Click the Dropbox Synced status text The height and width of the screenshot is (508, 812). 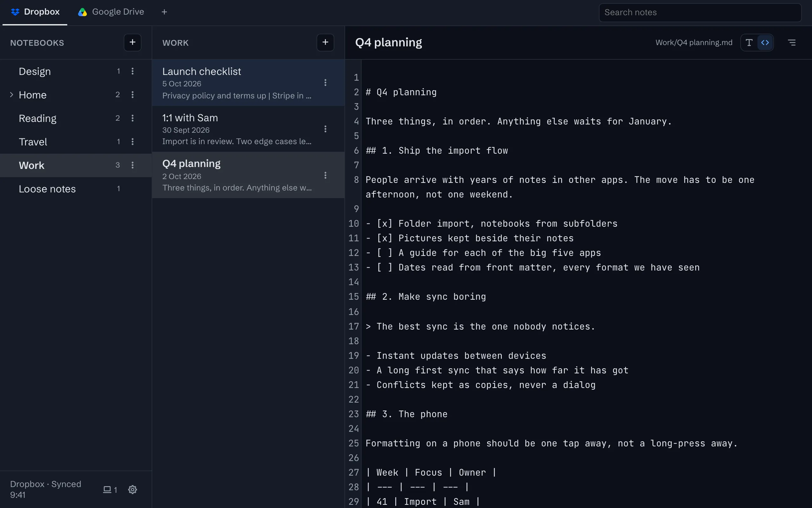click(x=46, y=489)
